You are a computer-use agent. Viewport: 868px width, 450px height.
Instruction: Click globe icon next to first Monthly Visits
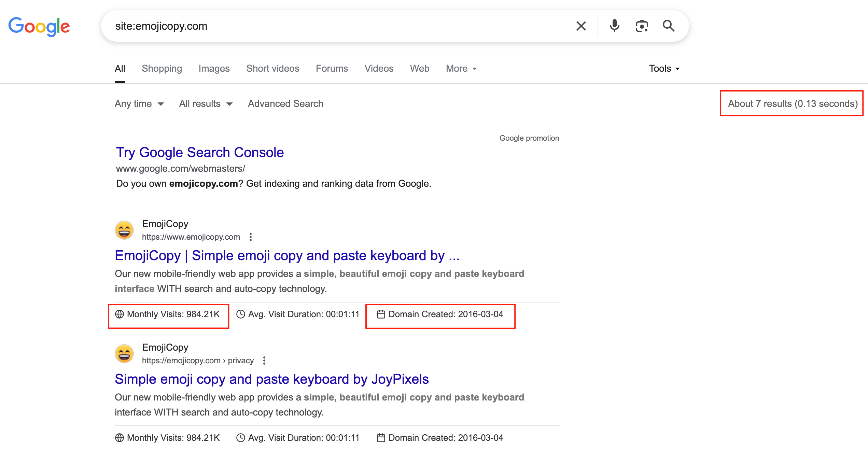tap(119, 314)
